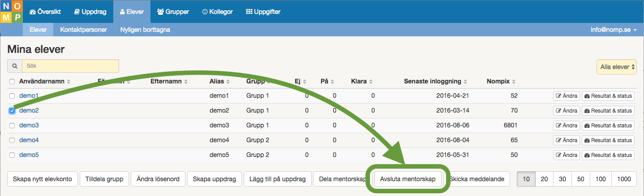Image resolution: width=644 pixels, height=196 pixels.
Task: Sort by Efternamn column arrows
Action: (186, 82)
